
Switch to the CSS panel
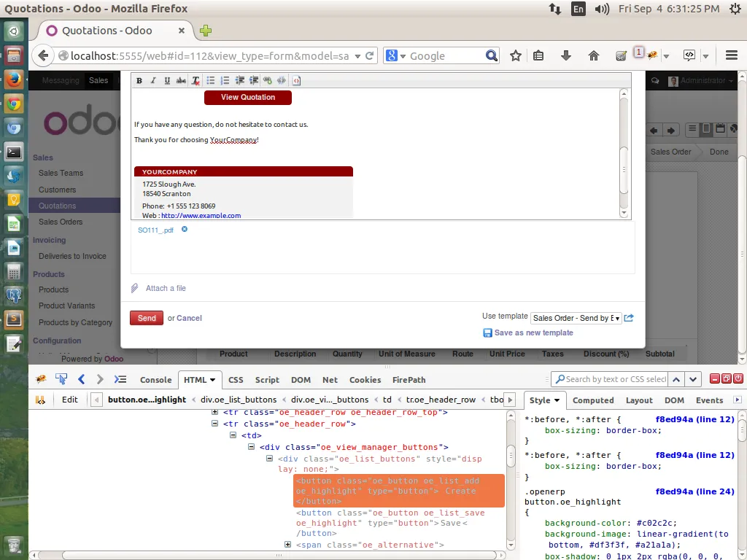pos(236,379)
